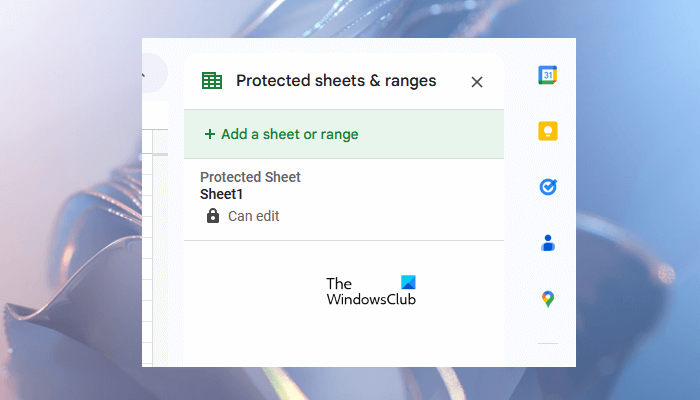
Task: Select the 'Protected Sheet' description text
Action: (250, 177)
